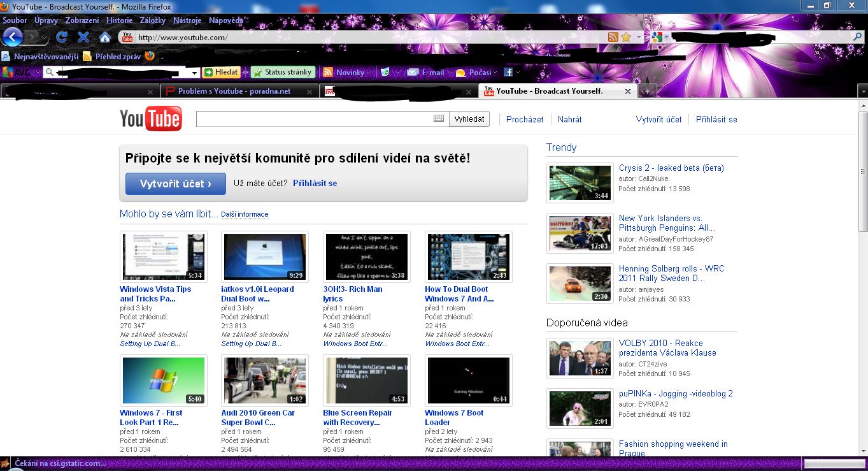Click the YouTube logo

[x=151, y=119]
